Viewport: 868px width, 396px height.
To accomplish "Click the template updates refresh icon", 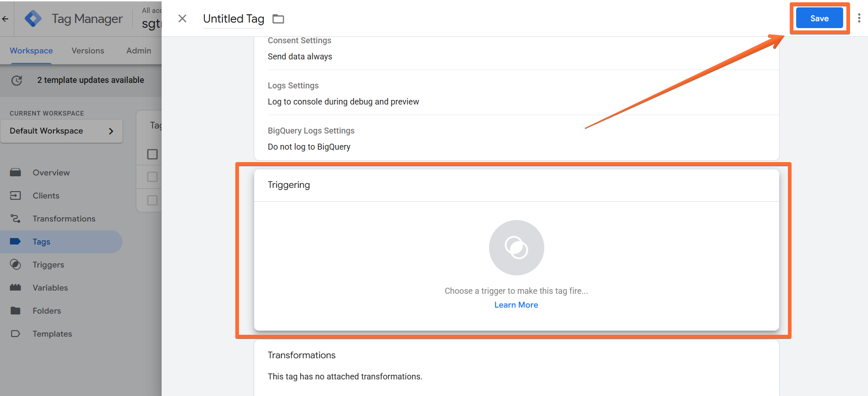I will 17,80.
